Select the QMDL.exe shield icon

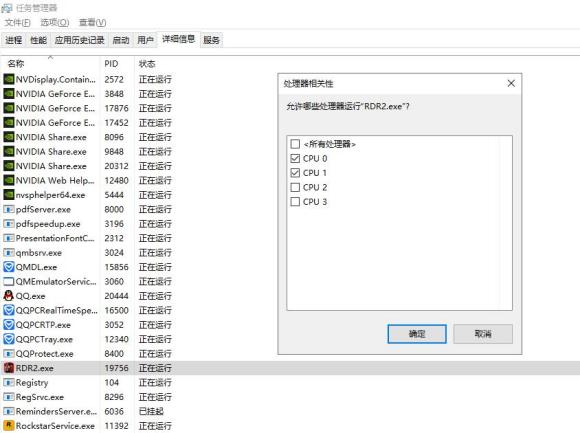pyautogui.click(x=9, y=267)
